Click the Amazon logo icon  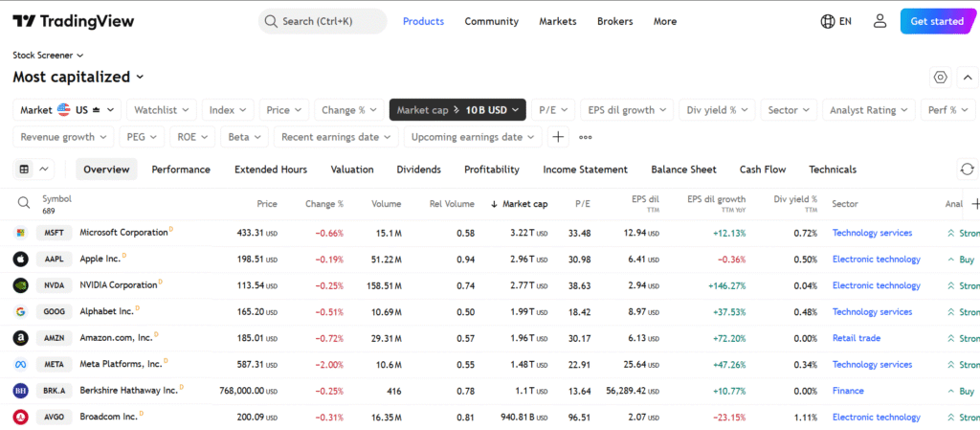(x=21, y=338)
